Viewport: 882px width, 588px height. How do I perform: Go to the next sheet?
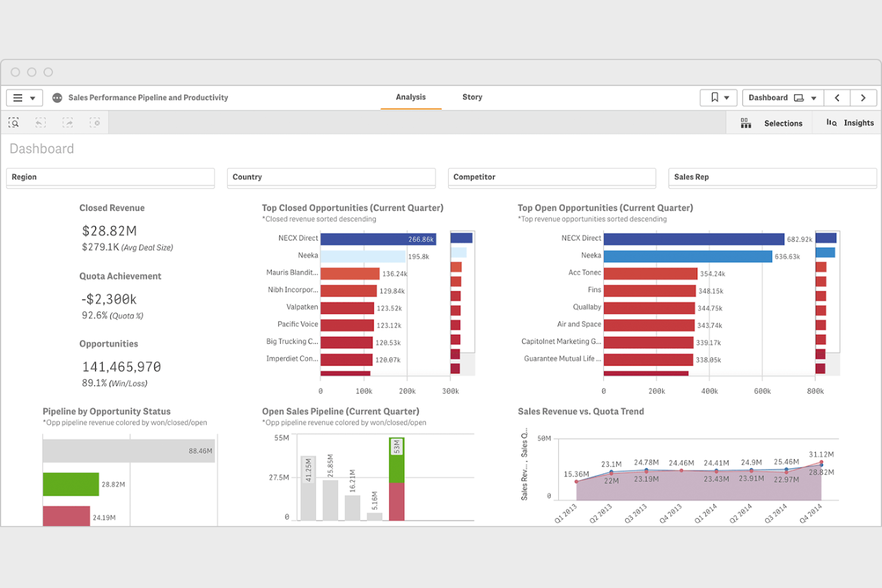click(x=863, y=98)
